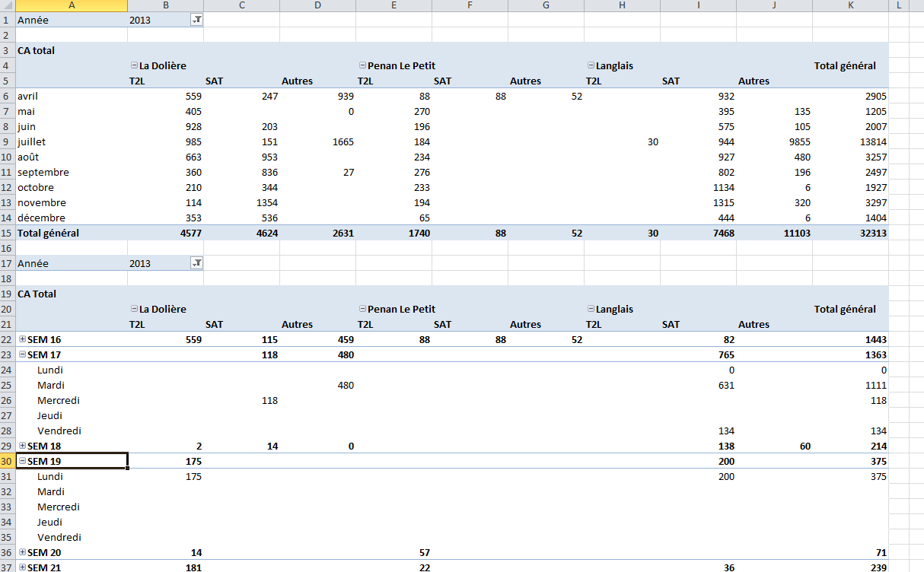The image size is (924, 572).
Task: Collapse Langlais group in row 20
Action: click(x=591, y=310)
